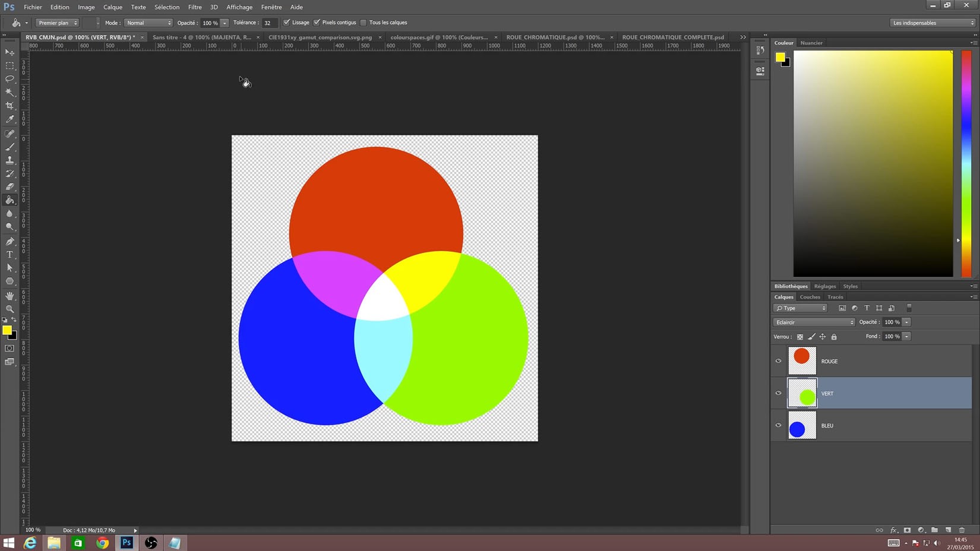Select the Healing Brush tool
The height and width of the screenshot is (551, 980).
[x=10, y=134]
